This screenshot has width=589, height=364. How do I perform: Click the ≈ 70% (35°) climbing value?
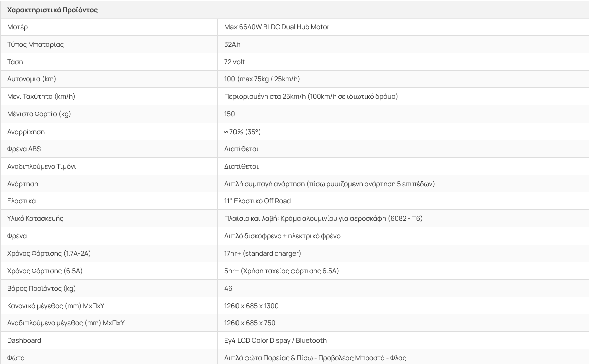(243, 132)
